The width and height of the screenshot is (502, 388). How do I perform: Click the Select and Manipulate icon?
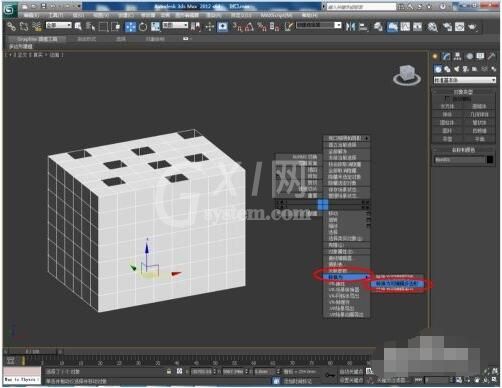pyautogui.click(x=209, y=27)
